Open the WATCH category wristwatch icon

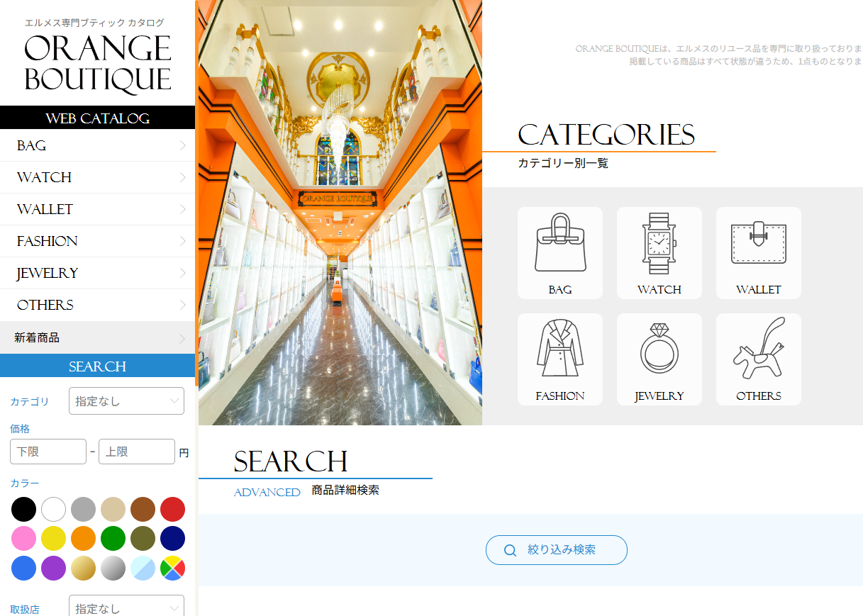(659, 243)
